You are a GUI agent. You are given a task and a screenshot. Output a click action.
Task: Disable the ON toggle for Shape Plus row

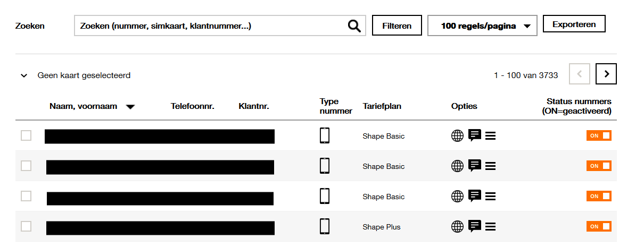click(x=599, y=227)
